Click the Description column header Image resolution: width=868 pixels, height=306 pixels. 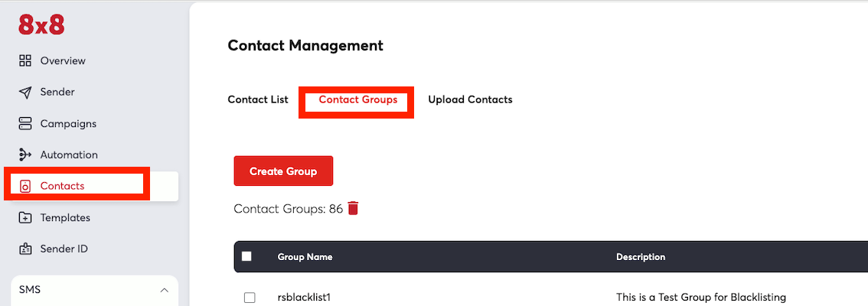pos(641,257)
